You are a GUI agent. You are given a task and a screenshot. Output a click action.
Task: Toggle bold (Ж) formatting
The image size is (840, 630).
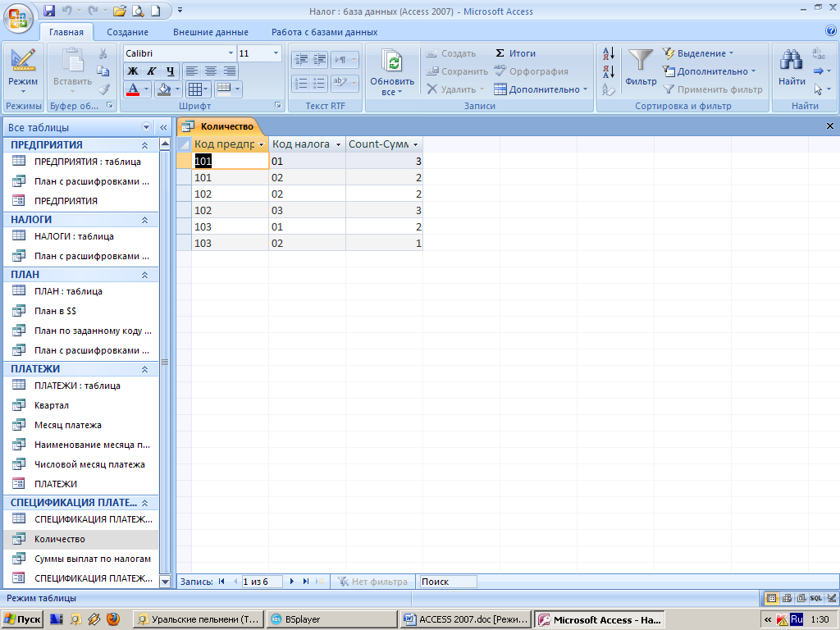click(132, 71)
